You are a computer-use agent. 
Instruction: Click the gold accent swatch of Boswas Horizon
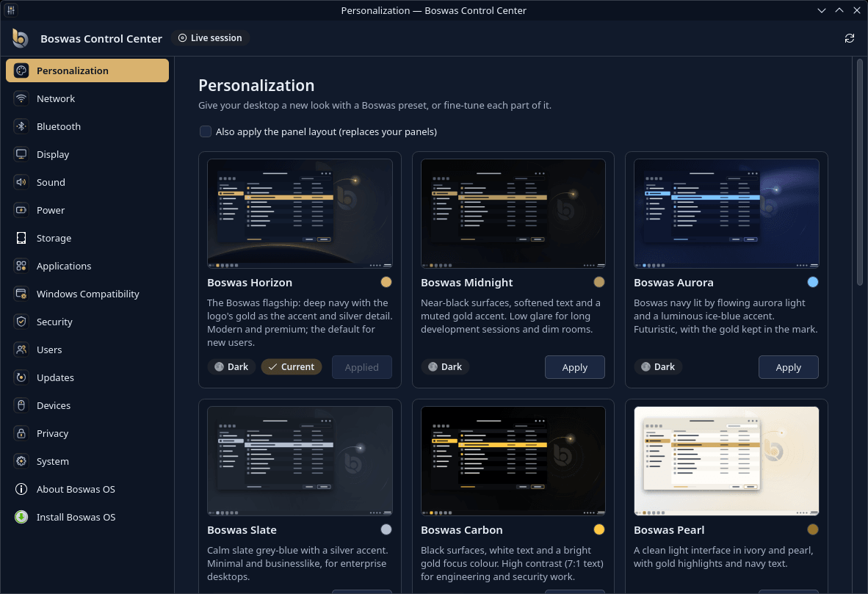click(386, 282)
